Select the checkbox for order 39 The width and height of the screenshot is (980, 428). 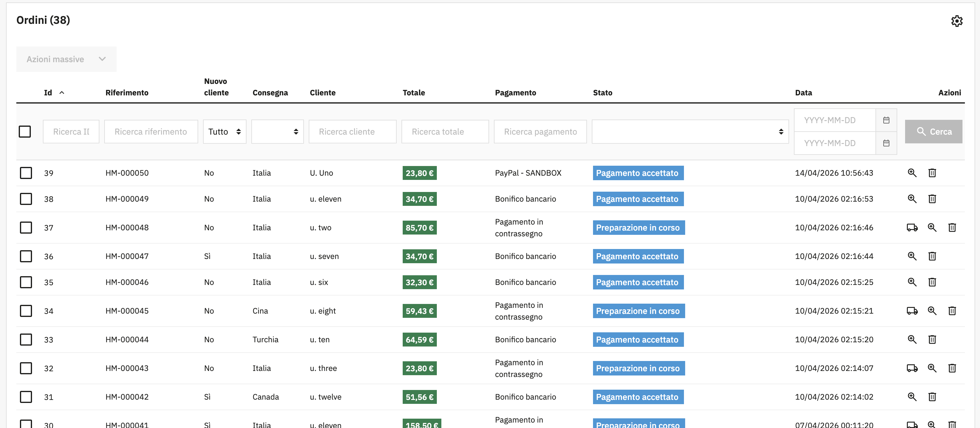point(25,173)
